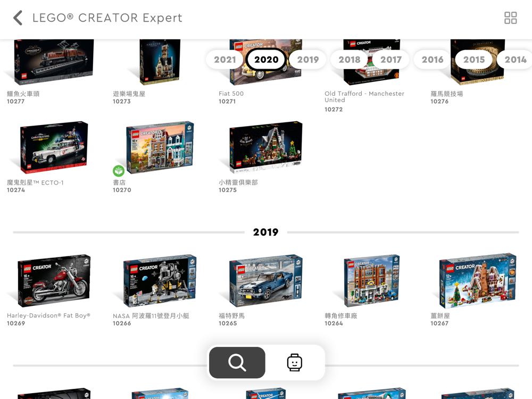
Task: Select the 'LEGO® CREATOR Expert' page title
Action: click(x=107, y=18)
